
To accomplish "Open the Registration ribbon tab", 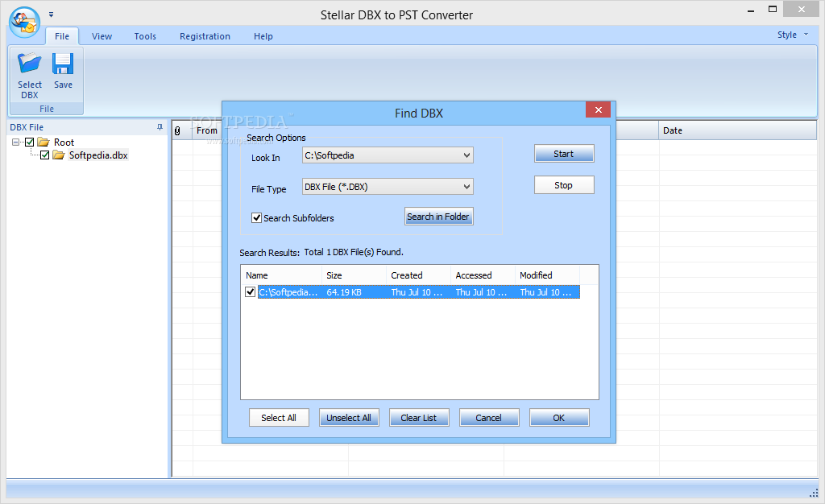I will (205, 36).
